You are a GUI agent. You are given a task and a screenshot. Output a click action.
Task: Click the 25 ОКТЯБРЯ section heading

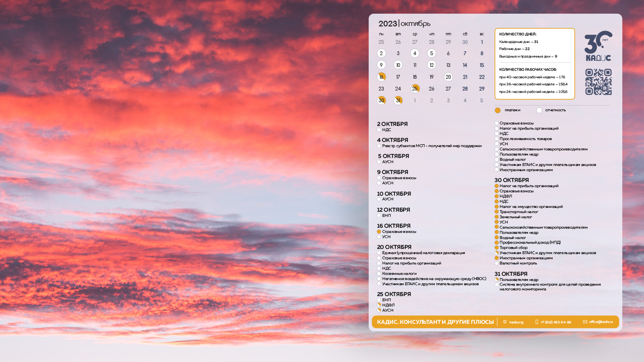pos(394,294)
